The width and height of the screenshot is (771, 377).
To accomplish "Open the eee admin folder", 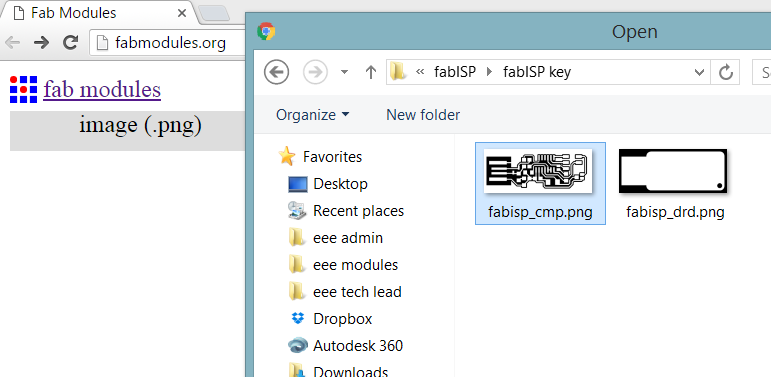I will click(x=348, y=238).
